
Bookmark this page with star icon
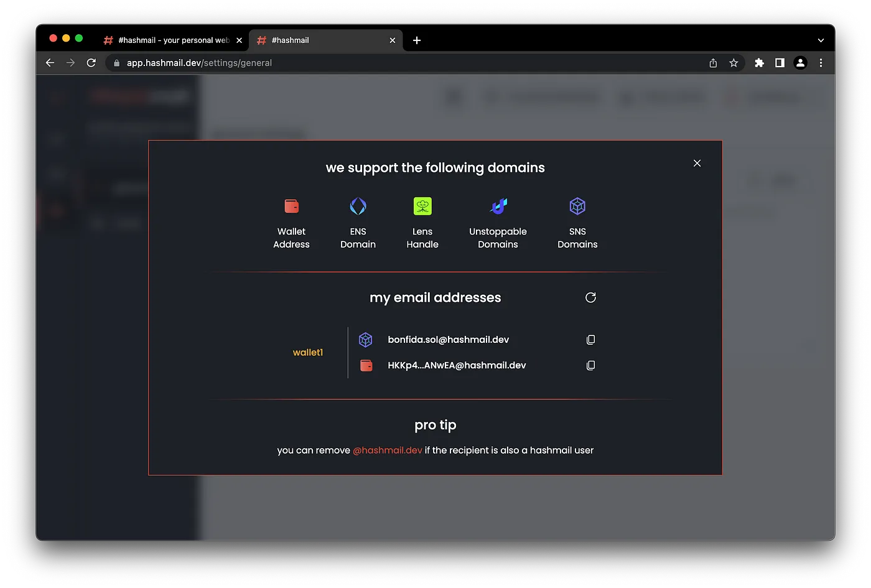click(x=734, y=63)
